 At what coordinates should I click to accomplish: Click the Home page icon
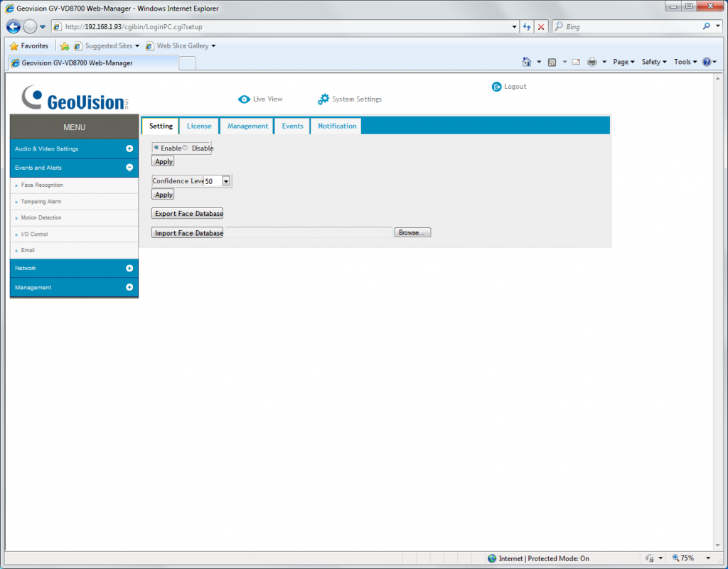point(526,62)
